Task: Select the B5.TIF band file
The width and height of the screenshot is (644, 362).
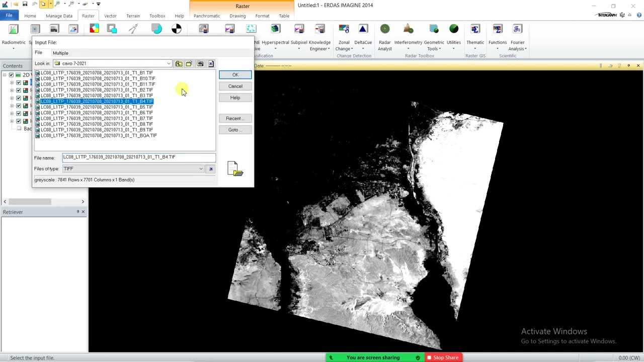Action: [97, 107]
